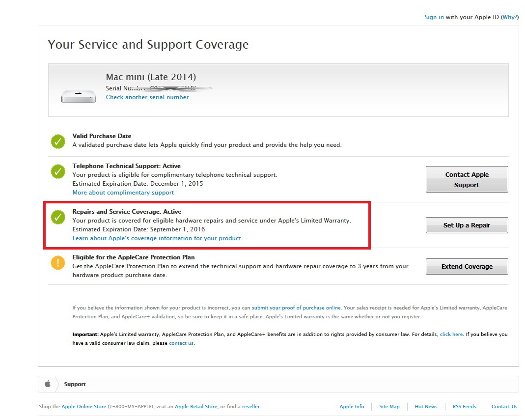Click the Extend Coverage button
This screenshot has height=420, width=525.
[467, 266]
